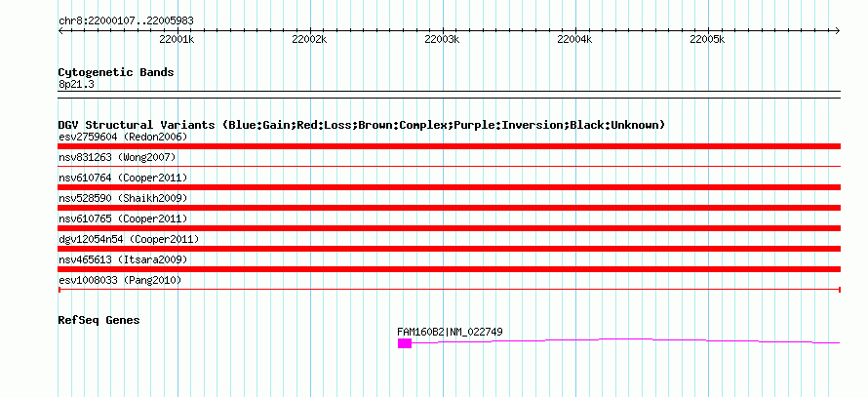Image resolution: width=868 pixels, height=397 pixels.
Task: Open variant label nsv528590 (Shaikh2009)
Action: pos(123,198)
